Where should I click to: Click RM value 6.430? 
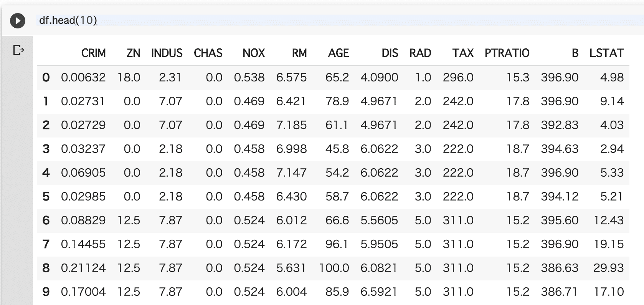(x=292, y=197)
